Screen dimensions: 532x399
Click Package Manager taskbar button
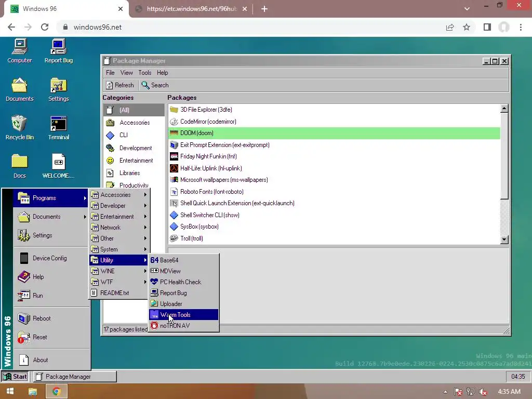point(75,377)
